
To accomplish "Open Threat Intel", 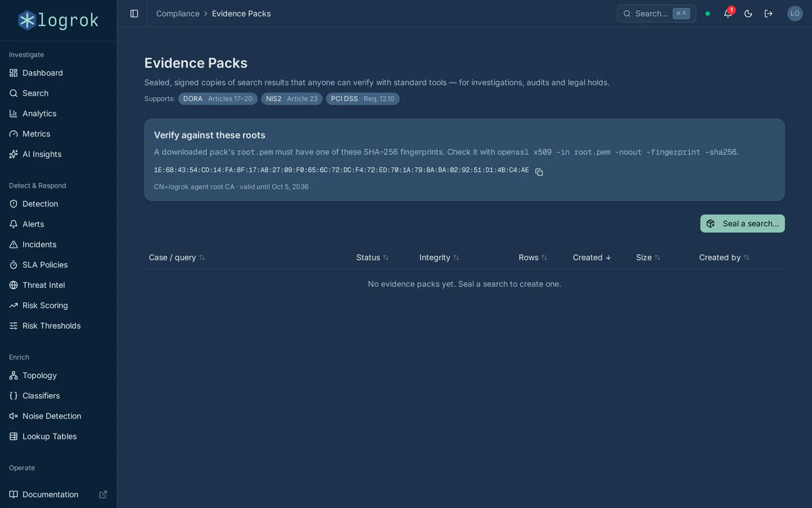I will [58, 285].
